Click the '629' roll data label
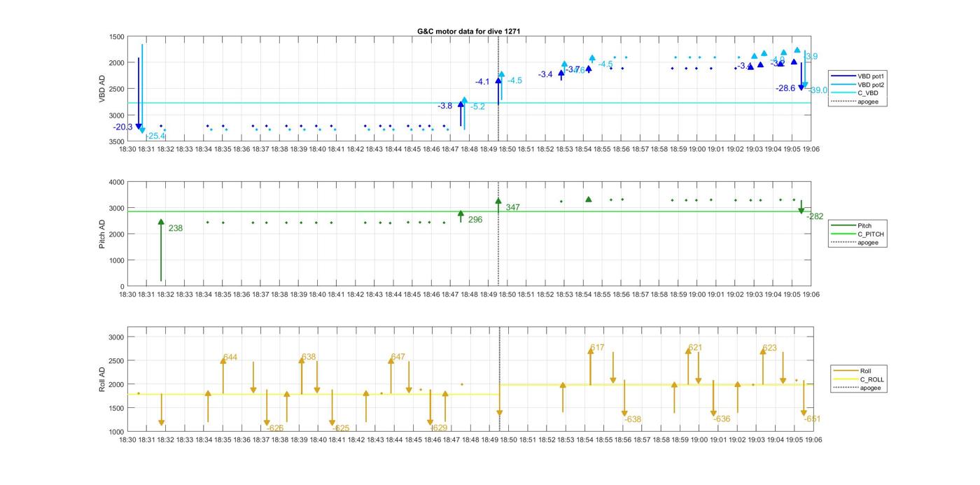 (440, 428)
